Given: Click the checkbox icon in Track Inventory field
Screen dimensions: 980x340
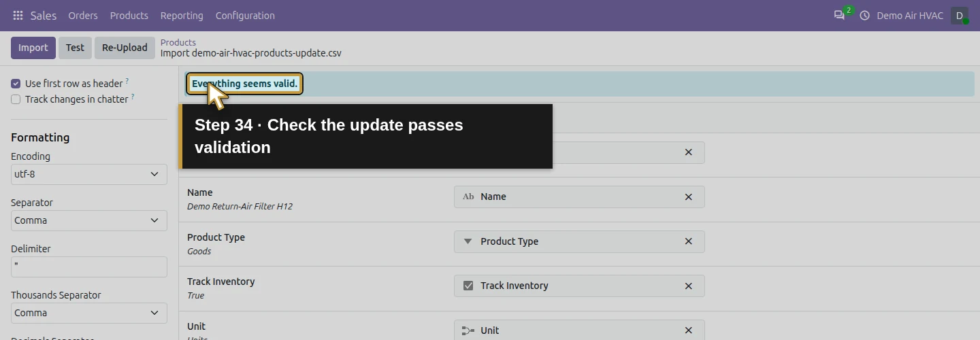Looking at the screenshot, I should [x=468, y=286].
